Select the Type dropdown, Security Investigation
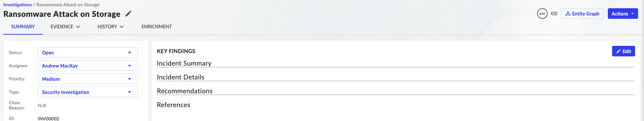644x121 pixels. (88, 92)
